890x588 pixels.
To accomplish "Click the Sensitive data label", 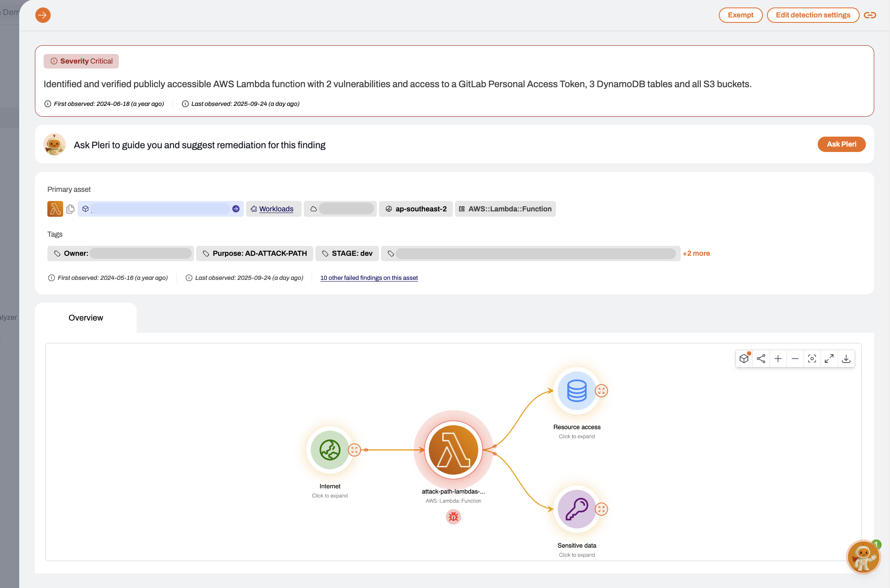I will pyautogui.click(x=577, y=546).
